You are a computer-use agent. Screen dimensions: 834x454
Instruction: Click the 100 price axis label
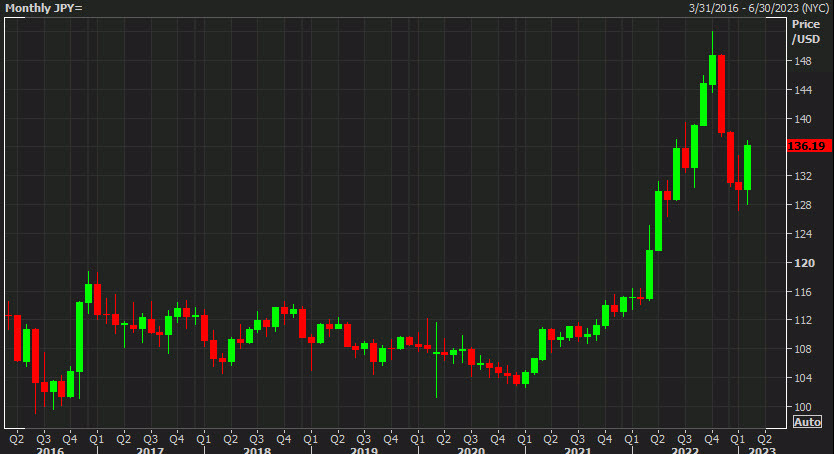click(803, 407)
